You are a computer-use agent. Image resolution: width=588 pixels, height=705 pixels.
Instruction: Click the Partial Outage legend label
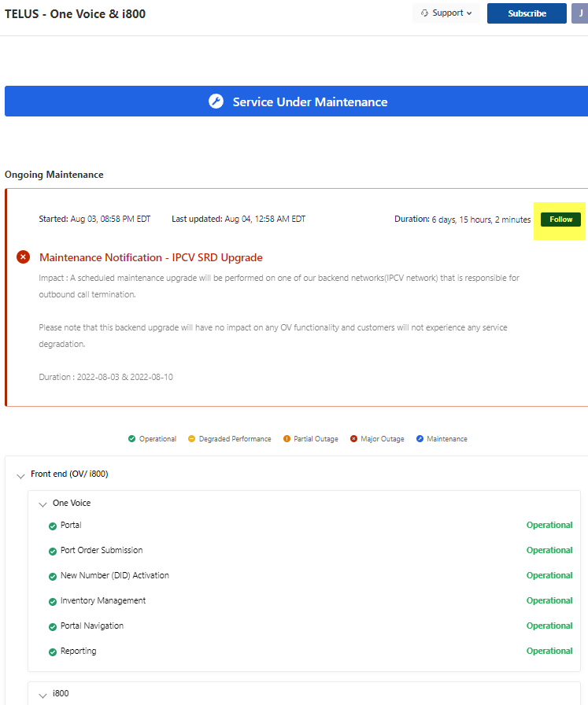point(316,439)
